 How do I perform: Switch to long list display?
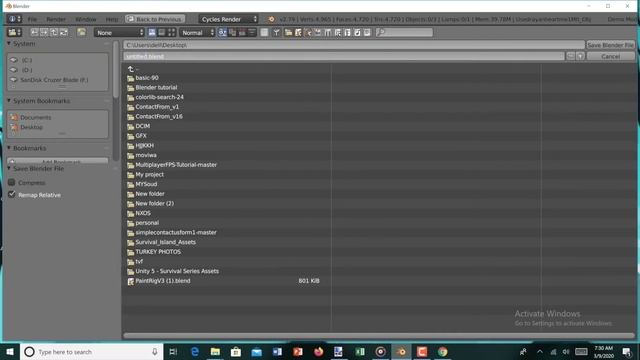pos(162,32)
